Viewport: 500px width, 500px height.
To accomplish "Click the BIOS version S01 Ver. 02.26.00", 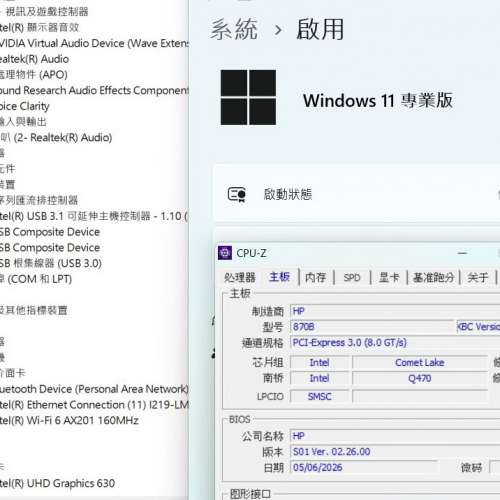I will coord(395,452).
